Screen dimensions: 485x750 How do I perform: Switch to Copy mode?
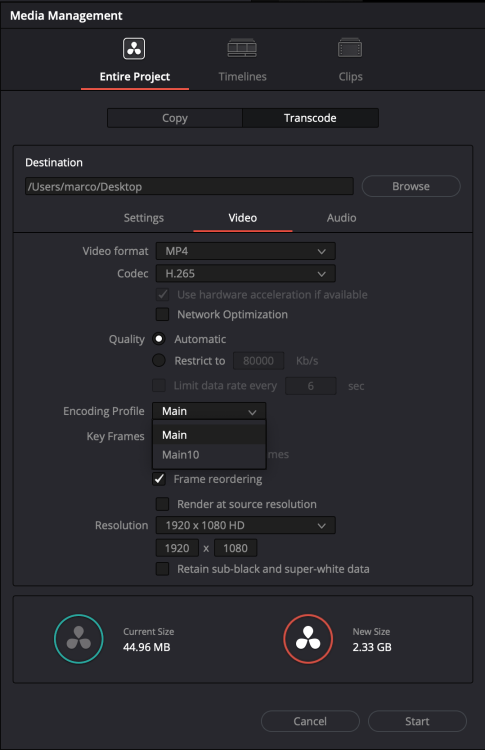175,118
